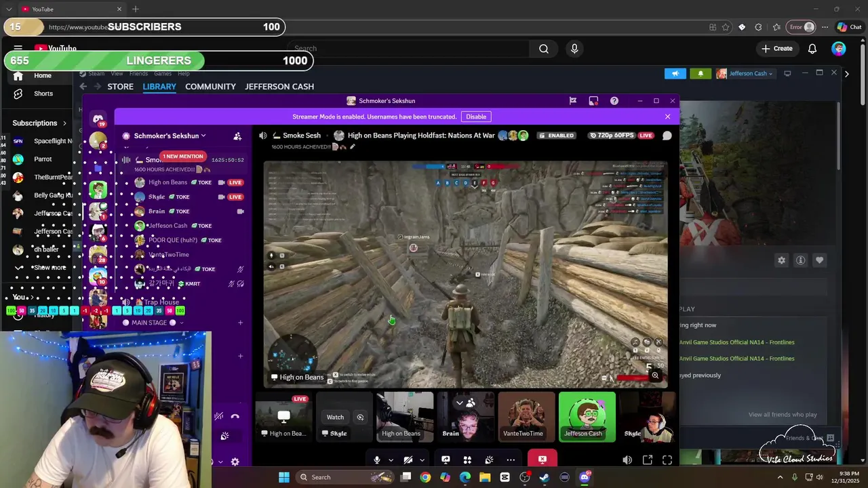Zoom stream with magnifier icon on video
This screenshot has width=868, height=488.
tap(655, 375)
